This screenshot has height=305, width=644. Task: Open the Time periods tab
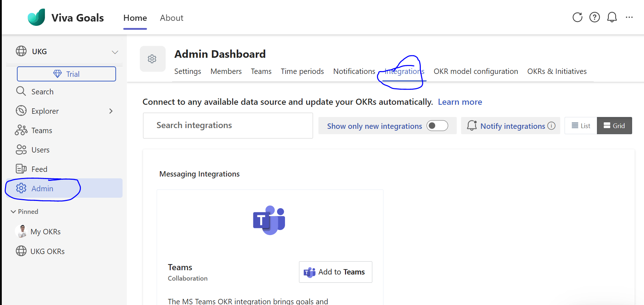(302, 71)
